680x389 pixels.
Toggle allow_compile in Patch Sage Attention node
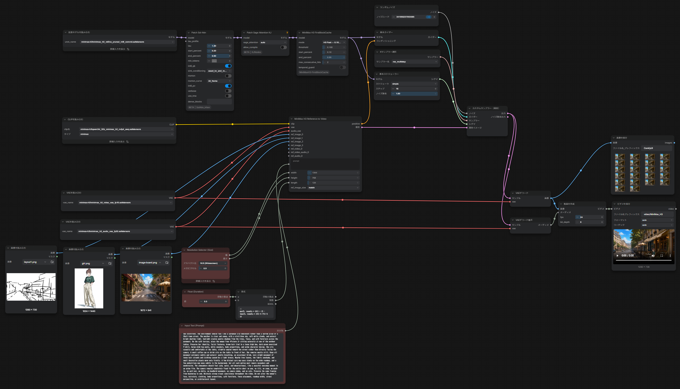pos(283,47)
